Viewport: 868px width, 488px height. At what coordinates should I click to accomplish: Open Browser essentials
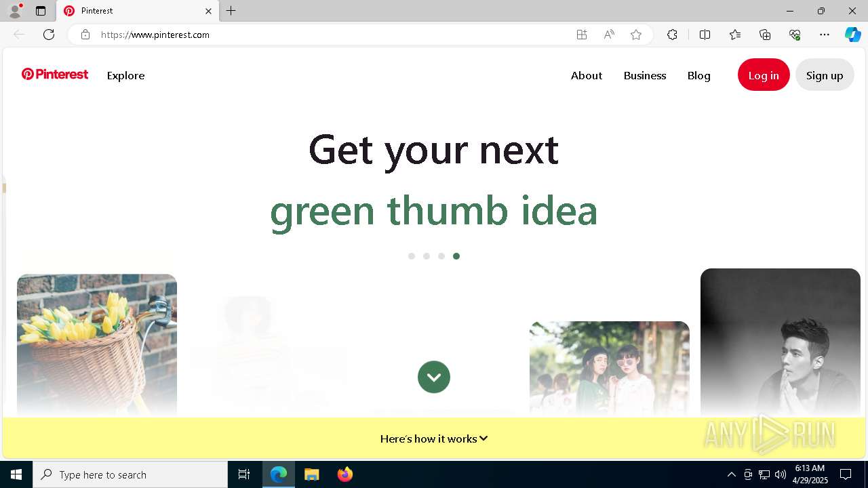(x=795, y=35)
